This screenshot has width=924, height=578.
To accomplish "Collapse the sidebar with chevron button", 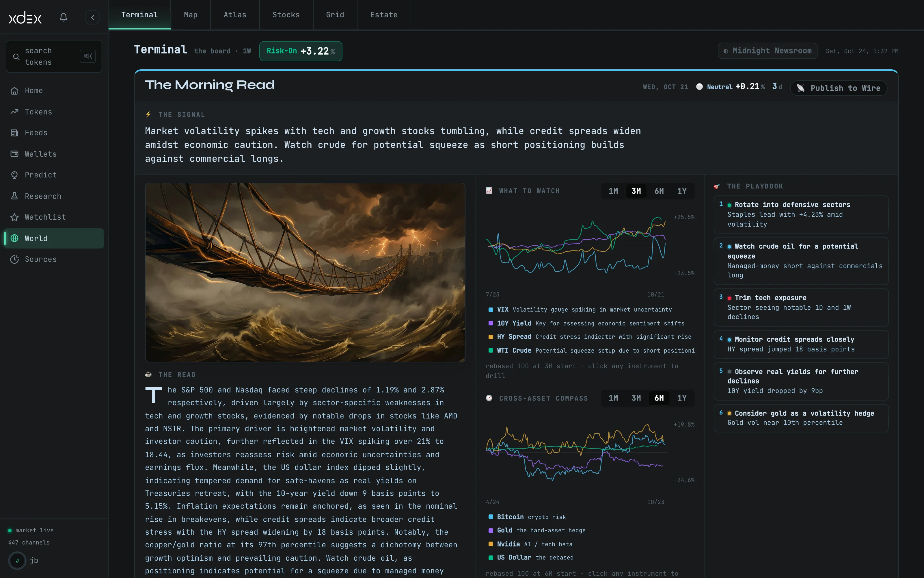I will click(92, 18).
